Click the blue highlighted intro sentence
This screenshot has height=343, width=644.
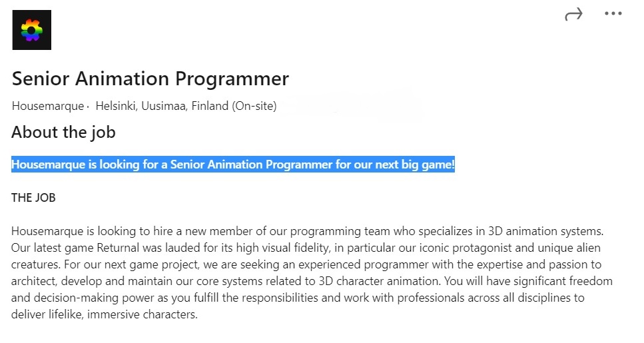tap(233, 165)
